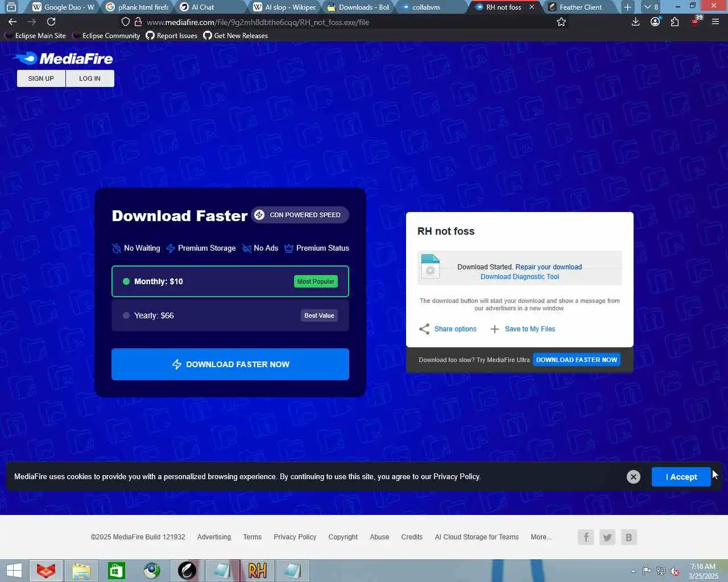728x582 pixels.
Task: Reload the page with the refresh icon
Action: [x=51, y=22]
